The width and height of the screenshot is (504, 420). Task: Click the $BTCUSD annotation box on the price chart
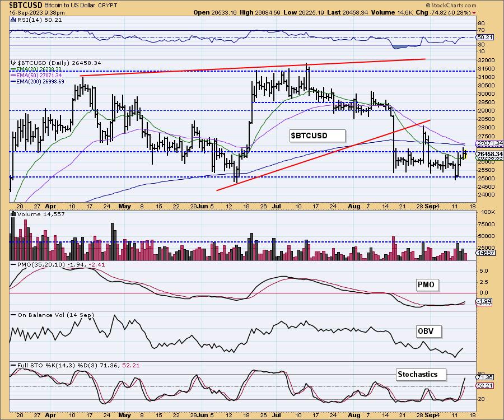click(318, 136)
